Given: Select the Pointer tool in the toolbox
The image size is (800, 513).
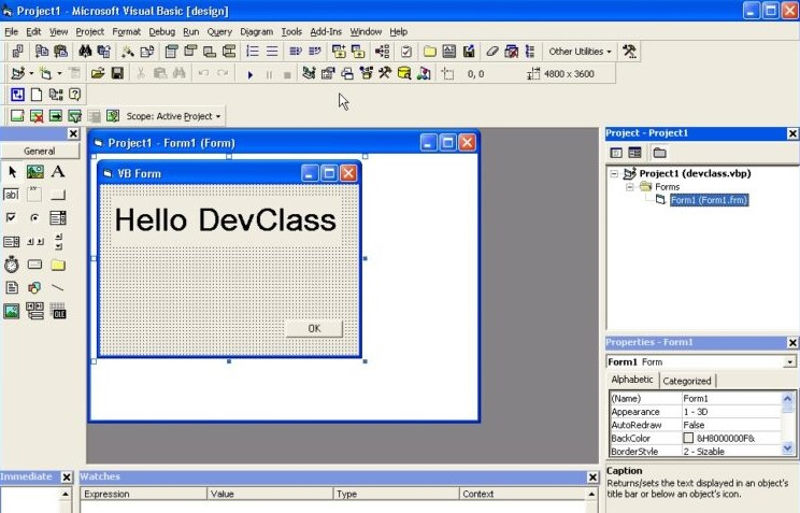Looking at the screenshot, I should (x=12, y=172).
